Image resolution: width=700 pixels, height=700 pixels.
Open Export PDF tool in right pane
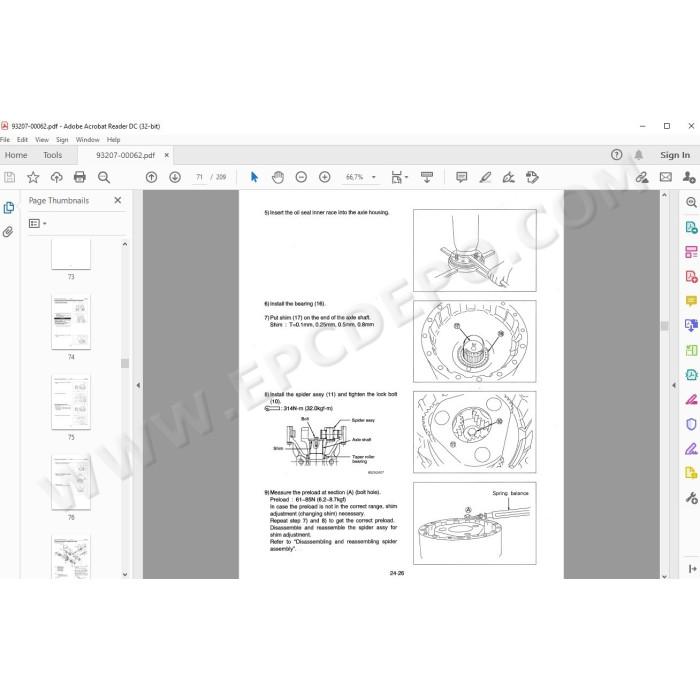[x=691, y=227]
